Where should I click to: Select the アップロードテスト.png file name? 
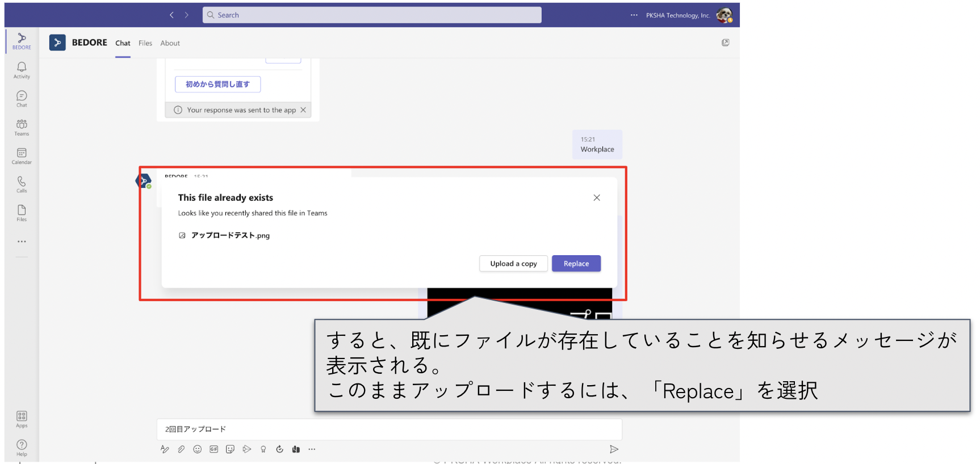point(231,235)
